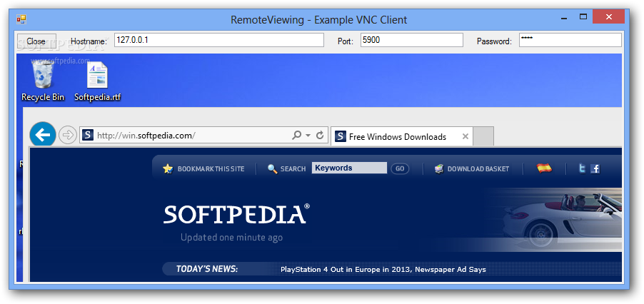The image size is (644, 304).
Task: Click the BOOKMARK THIS SITE link
Action: click(x=211, y=169)
